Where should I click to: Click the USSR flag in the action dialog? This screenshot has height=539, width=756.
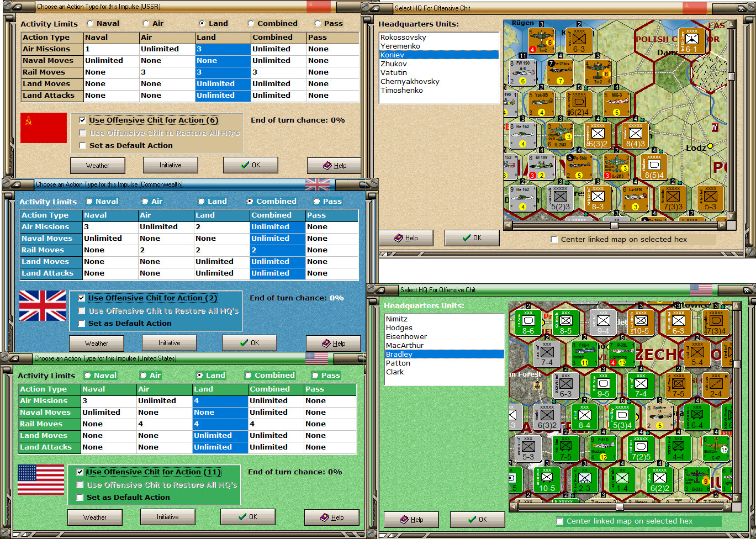pyautogui.click(x=44, y=128)
